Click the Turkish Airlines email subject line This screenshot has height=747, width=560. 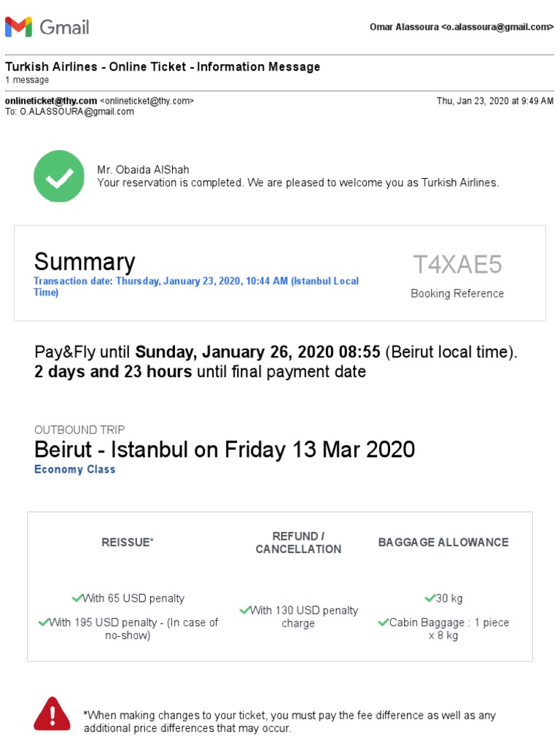pyautogui.click(x=163, y=66)
